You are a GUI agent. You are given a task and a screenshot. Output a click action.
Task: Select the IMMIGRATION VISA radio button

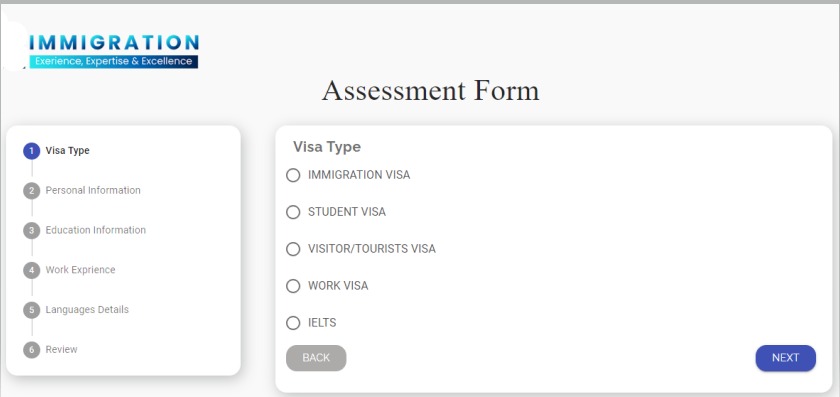[293, 175]
